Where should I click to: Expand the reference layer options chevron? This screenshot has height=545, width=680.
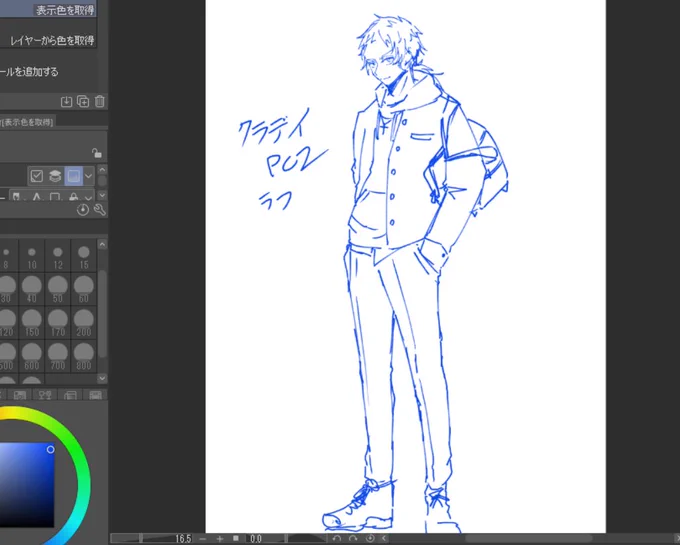[88, 176]
